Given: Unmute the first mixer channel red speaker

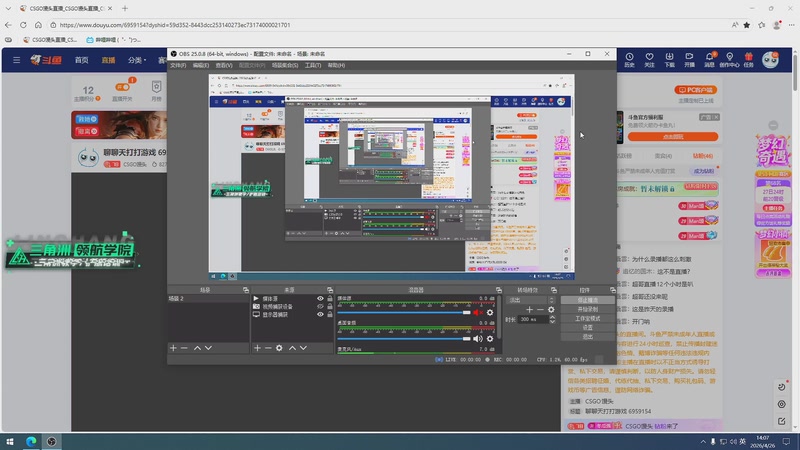Looking at the screenshot, I should (x=478, y=312).
